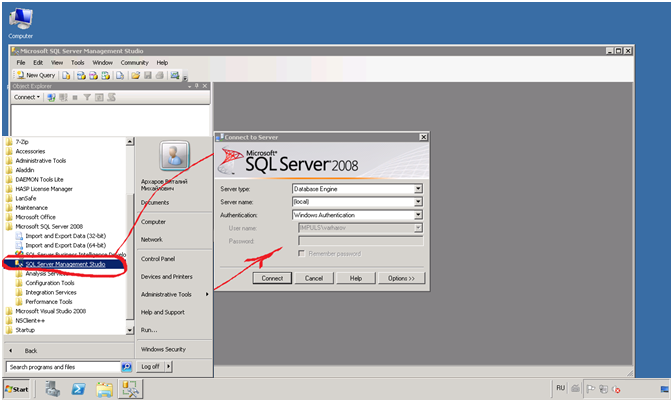672x402 pixels.
Task: Close the Connect to Server dialog
Action: pyautogui.click(x=423, y=137)
